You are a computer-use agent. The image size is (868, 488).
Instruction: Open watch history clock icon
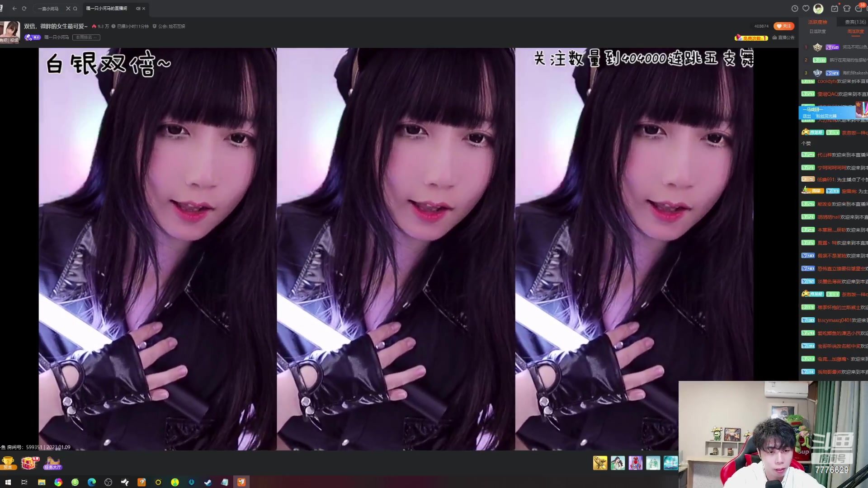[795, 9]
